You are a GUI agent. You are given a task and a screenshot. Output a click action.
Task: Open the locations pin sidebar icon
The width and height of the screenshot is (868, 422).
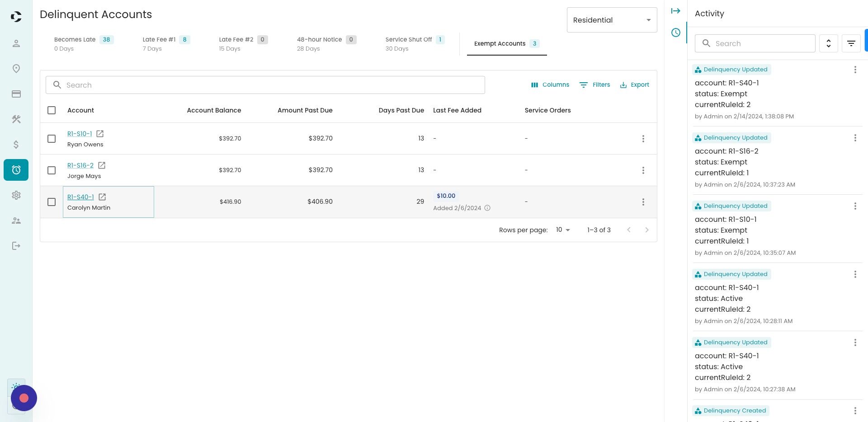click(x=16, y=69)
